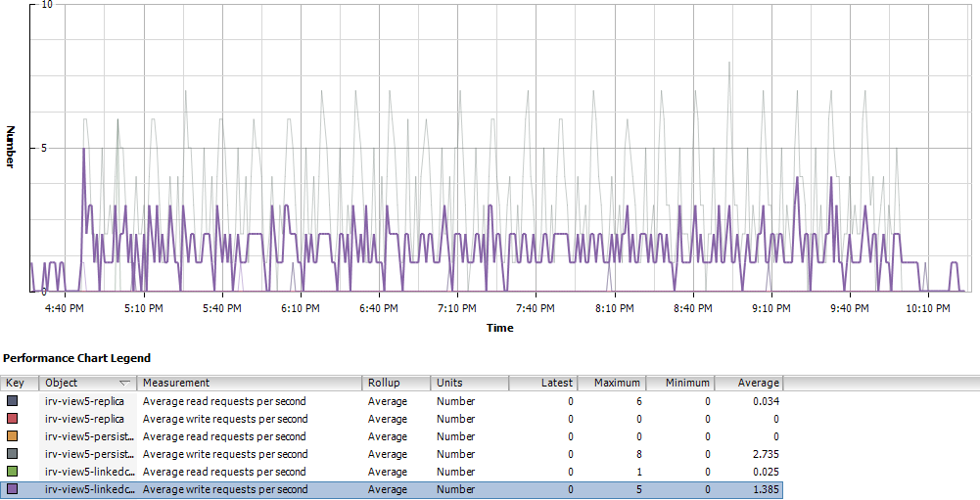Image resolution: width=980 pixels, height=500 pixels.
Task: Select the irv-view5-persist.. write requests measurement cell
Action: (250, 454)
